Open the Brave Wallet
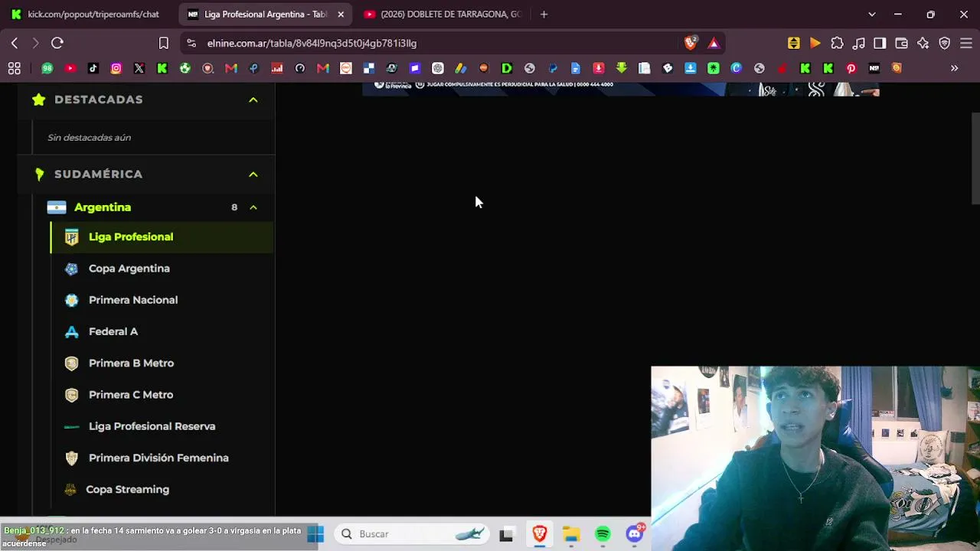 [x=901, y=44]
